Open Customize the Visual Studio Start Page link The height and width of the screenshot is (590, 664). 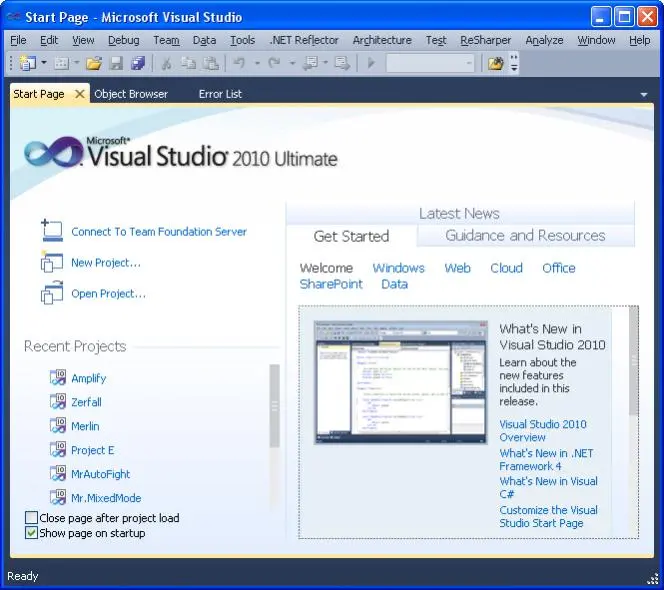point(548,516)
